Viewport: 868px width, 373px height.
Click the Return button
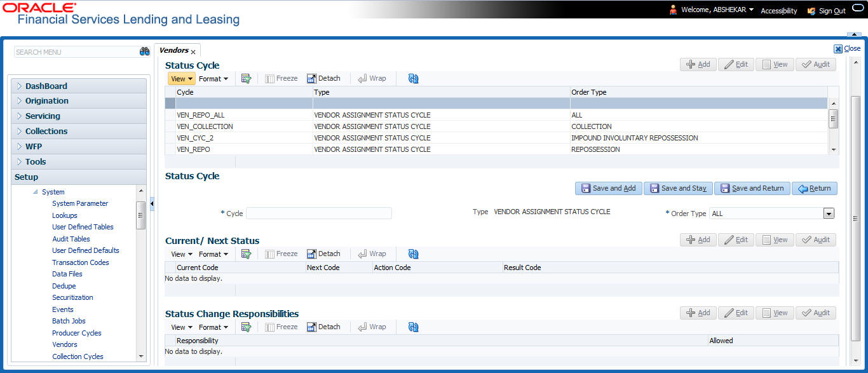pyautogui.click(x=815, y=188)
